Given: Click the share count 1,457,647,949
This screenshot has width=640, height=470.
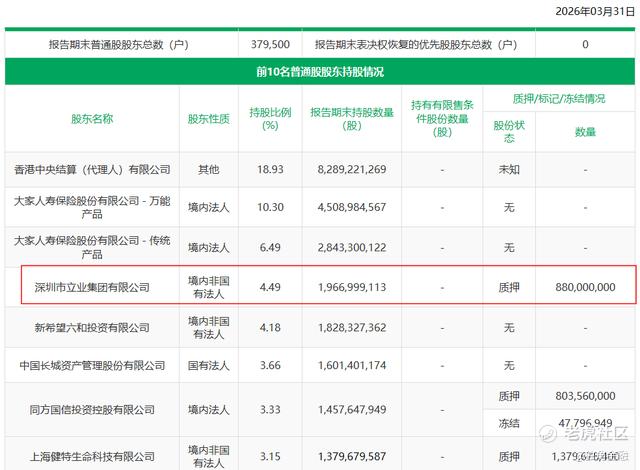Looking at the screenshot, I should coord(352,410).
